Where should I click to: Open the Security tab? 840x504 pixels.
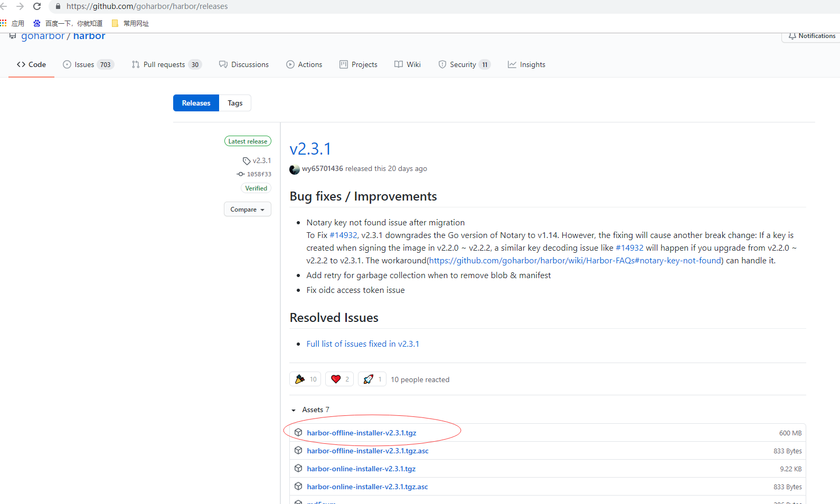(x=464, y=64)
